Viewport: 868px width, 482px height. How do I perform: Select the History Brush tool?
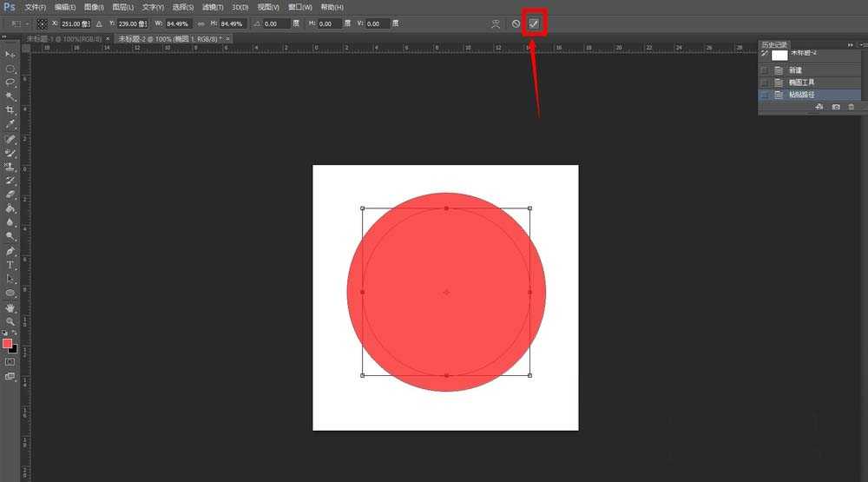(x=10, y=181)
